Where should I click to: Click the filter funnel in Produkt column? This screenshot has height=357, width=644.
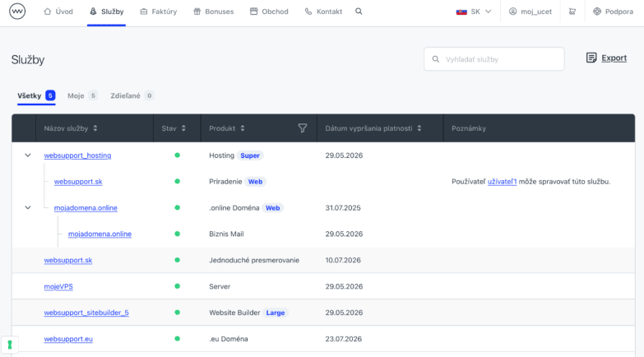(x=303, y=128)
